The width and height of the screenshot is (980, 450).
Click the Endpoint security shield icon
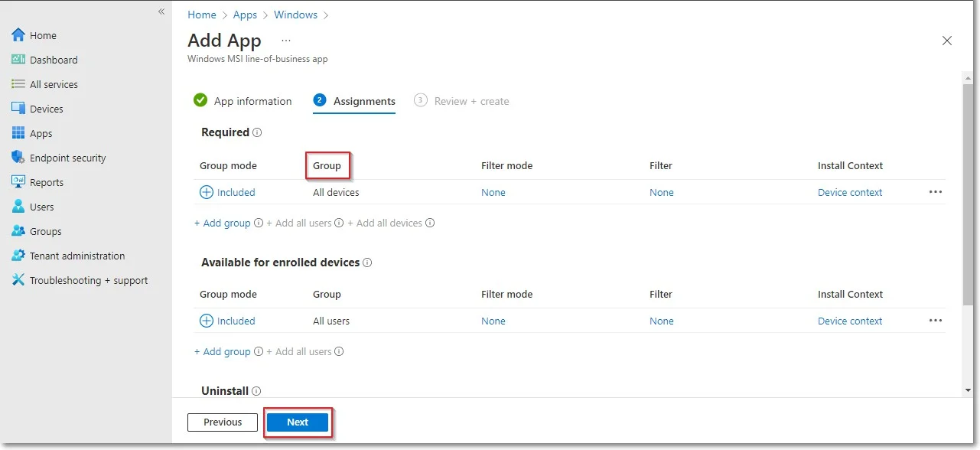point(18,158)
